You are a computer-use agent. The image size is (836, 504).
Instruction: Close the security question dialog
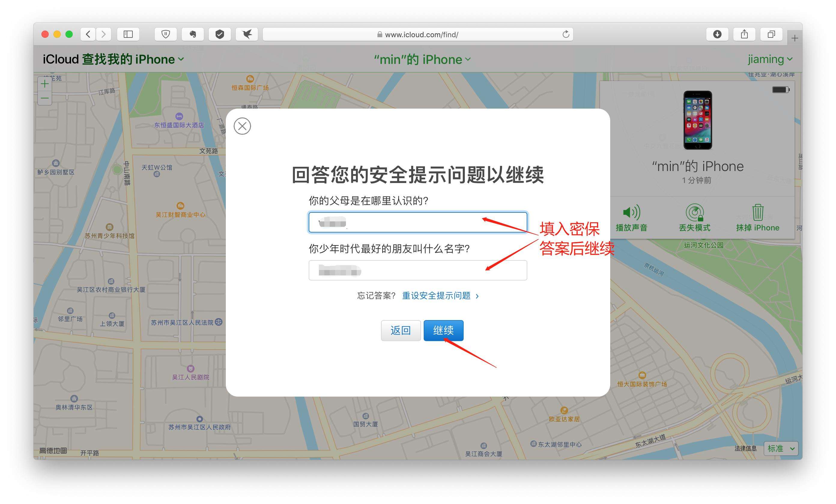[x=242, y=126]
